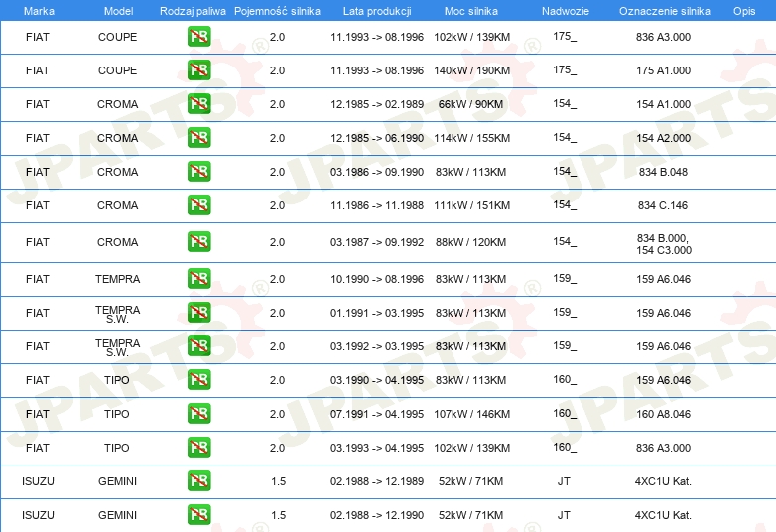Click the fuel icon in the TEMPRA 10.1990 row
The width and height of the screenshot is (776, 532).
(x=198, y=278)
